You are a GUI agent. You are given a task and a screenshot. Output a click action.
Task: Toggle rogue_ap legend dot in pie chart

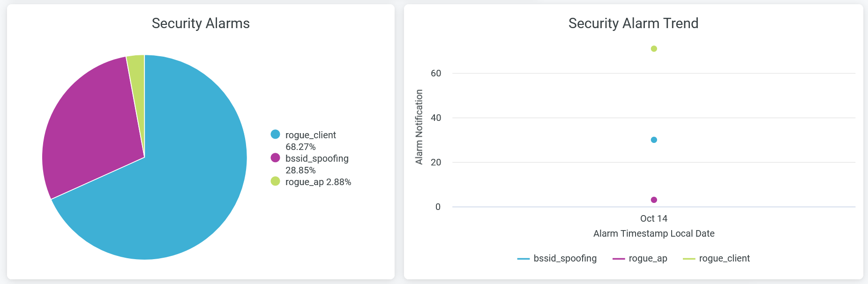click(275, 181)
